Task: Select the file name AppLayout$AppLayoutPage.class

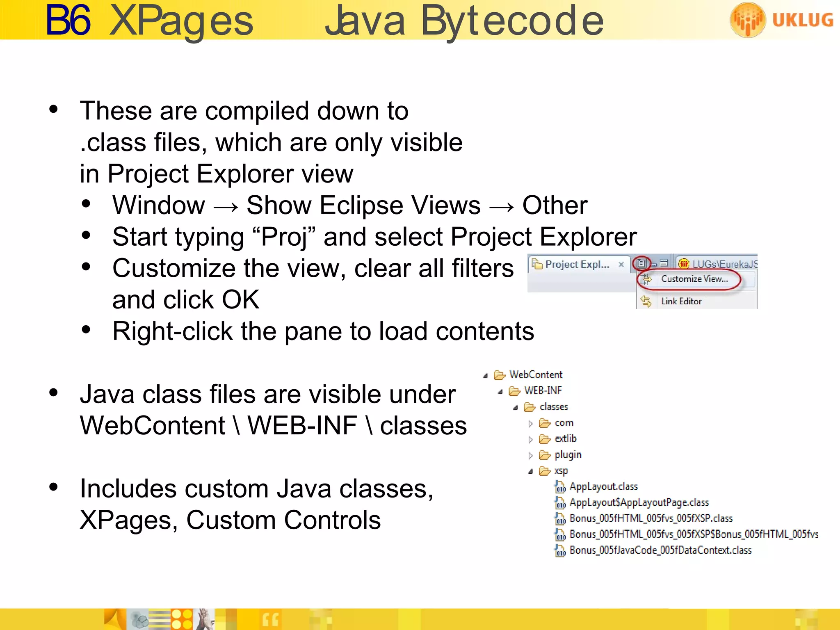Action: (x=639, y=502)
